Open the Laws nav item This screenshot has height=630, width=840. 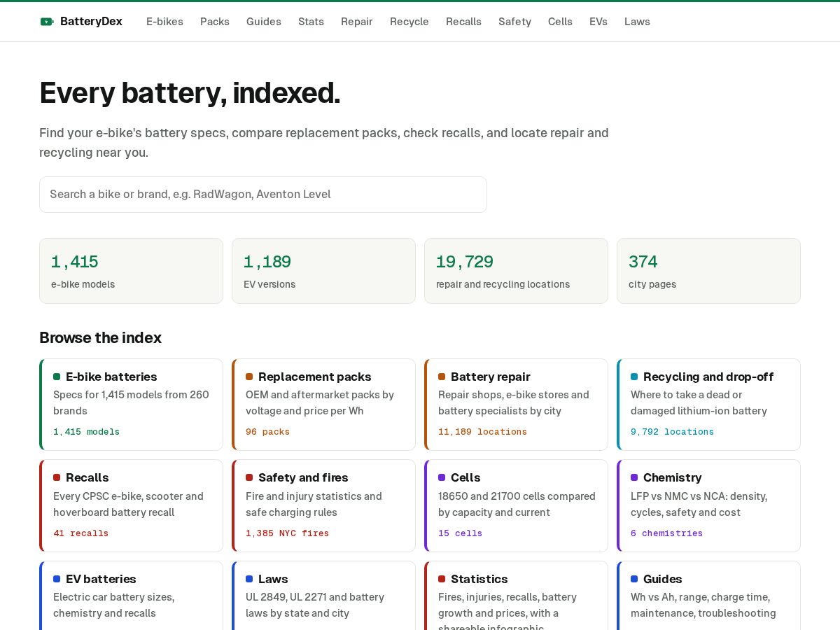pos(637,22)
